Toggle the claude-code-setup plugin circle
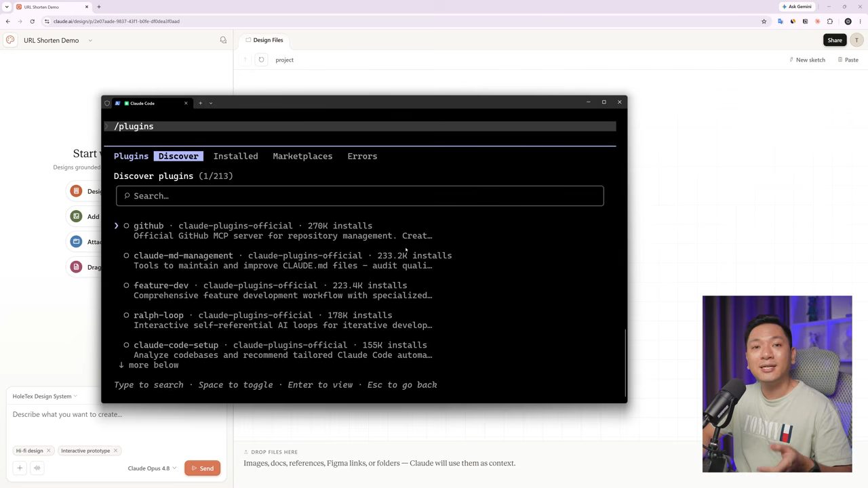868x488 pixels. click(x=126, y=345)
